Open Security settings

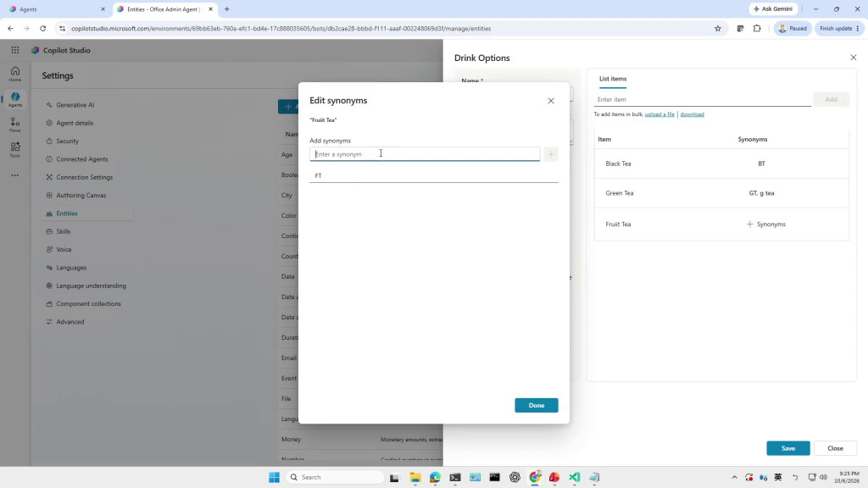point(62,141)
